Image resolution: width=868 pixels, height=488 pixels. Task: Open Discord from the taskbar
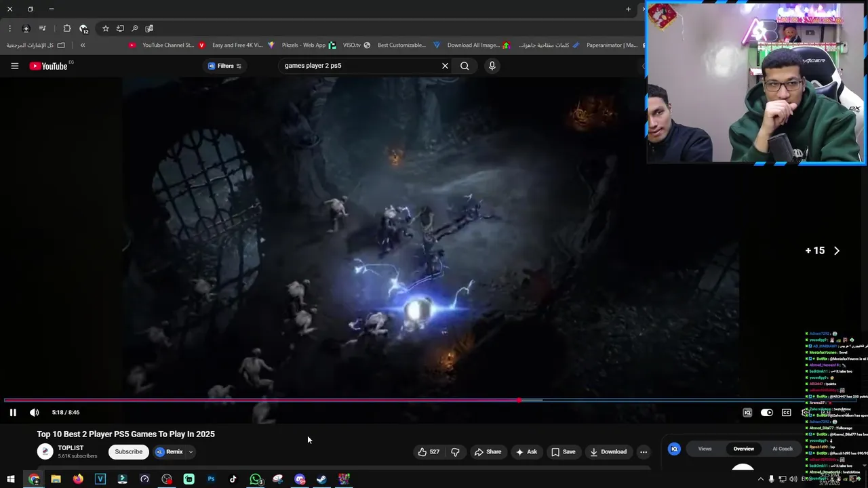[x=300, y=479]
